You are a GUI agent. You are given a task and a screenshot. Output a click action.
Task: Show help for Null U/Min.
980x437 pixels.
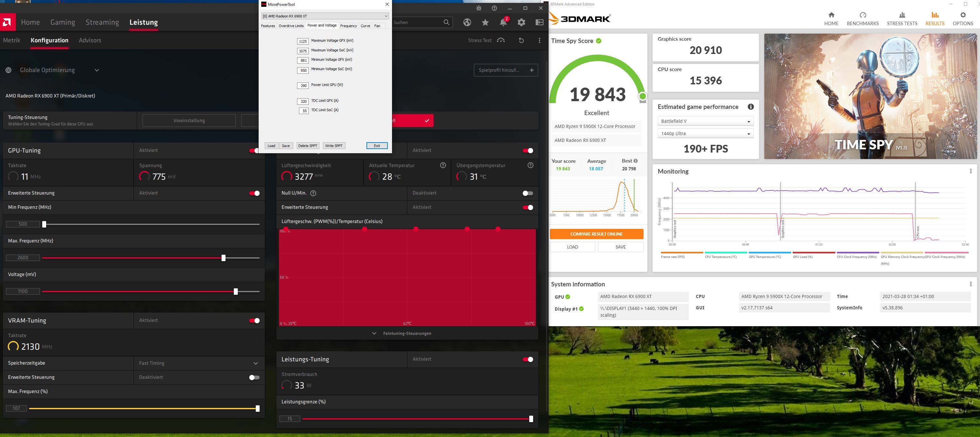tap(313, 193)
